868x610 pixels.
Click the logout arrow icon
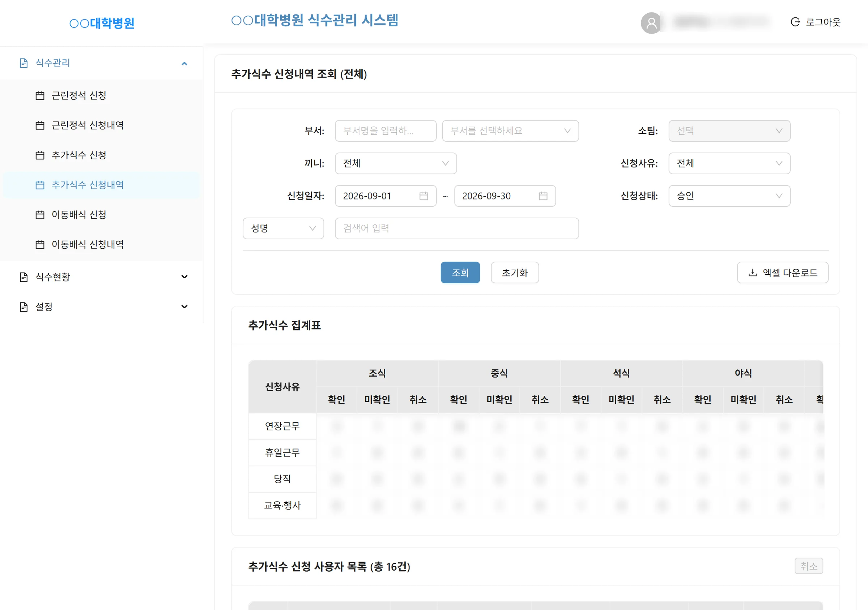[795, 22]
